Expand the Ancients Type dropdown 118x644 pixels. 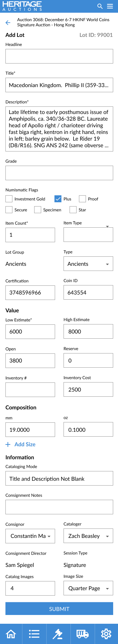click(x=88, y=264)
